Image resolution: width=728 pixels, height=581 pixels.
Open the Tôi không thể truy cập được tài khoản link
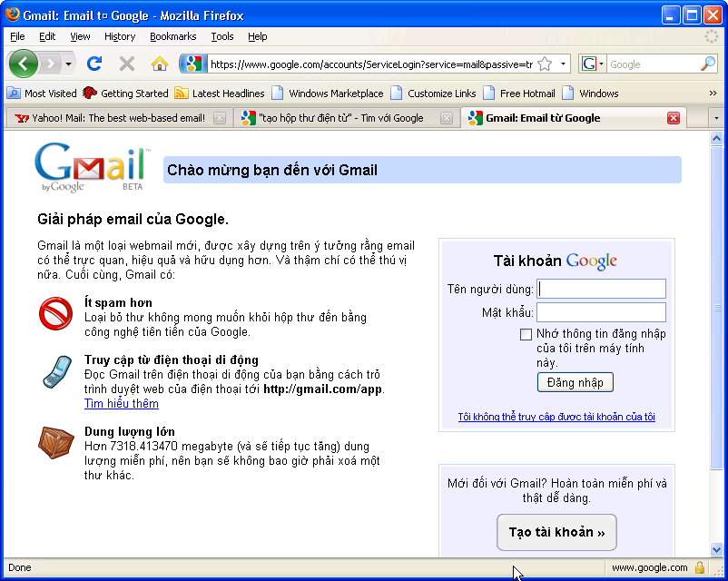[556, 417]
